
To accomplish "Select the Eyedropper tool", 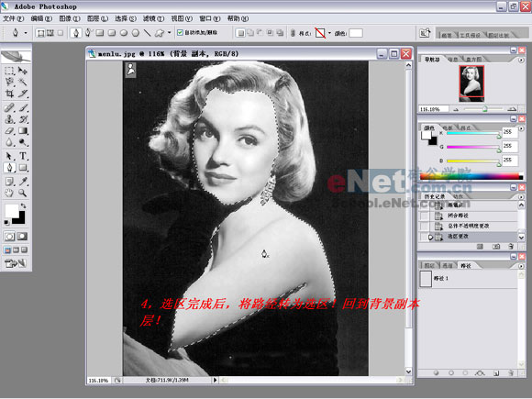I will pos(23,182).
